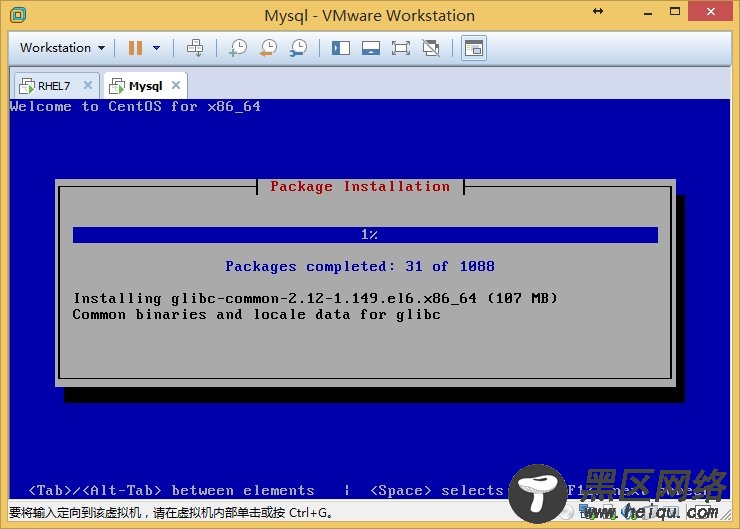Close the RHEL7 tab

click(88, 85)
